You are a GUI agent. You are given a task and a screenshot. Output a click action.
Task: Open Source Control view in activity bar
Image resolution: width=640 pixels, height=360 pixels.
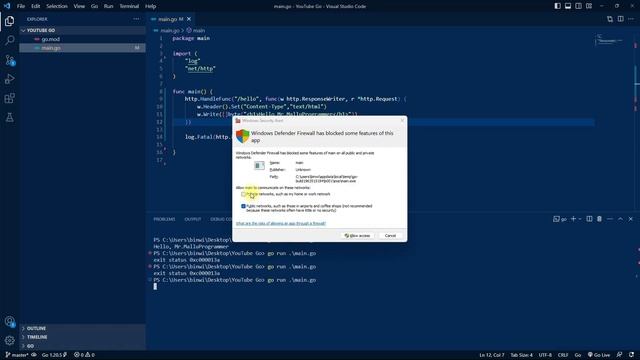(9, 60)
